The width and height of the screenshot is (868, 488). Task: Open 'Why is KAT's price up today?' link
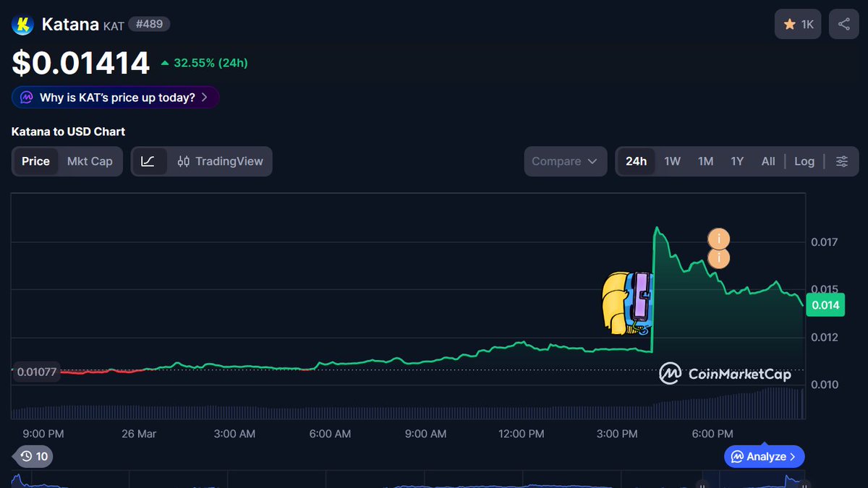pos(115,97)
